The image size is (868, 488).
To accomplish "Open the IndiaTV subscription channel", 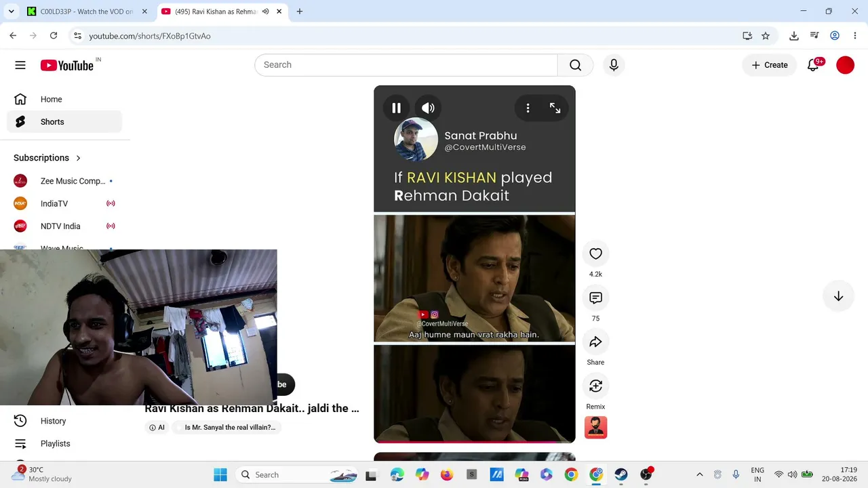I will pos(64,203).
